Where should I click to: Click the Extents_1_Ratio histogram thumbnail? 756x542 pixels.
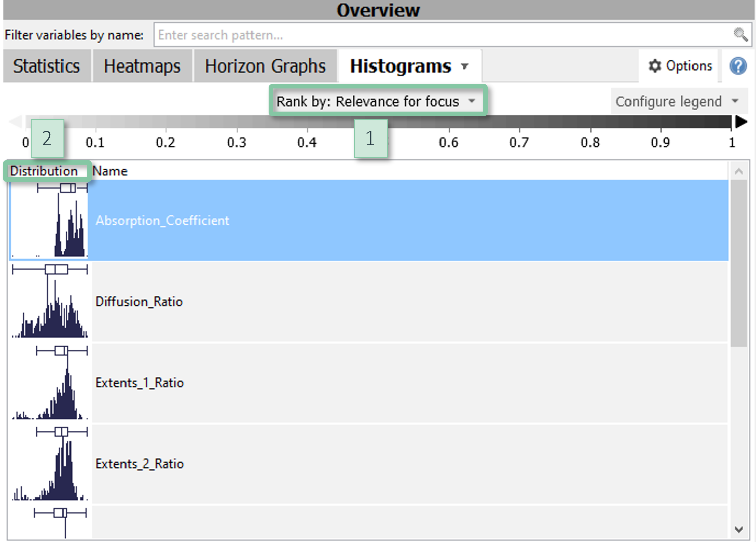pos(49,383)
